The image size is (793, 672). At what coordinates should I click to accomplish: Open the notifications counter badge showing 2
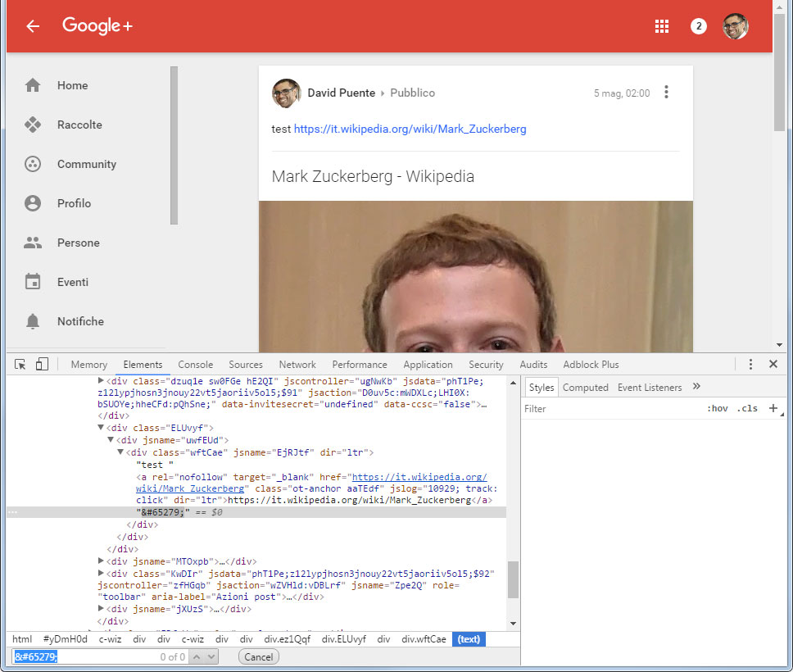click(699, 26)
